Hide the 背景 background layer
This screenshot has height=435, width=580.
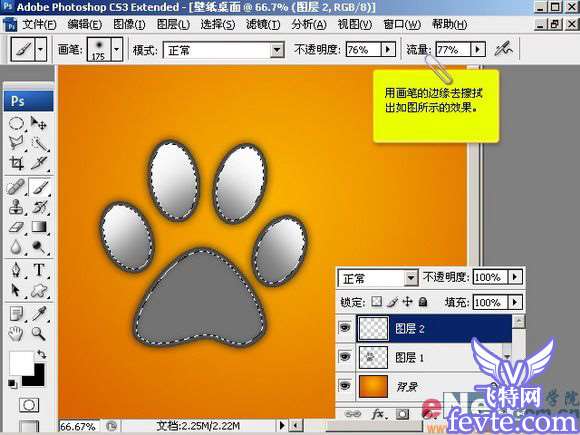[345, 385]
